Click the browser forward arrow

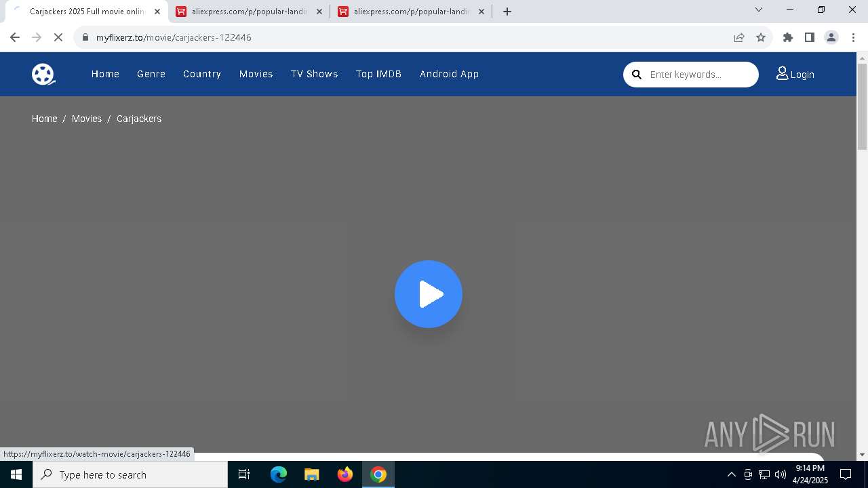[37, 37]
